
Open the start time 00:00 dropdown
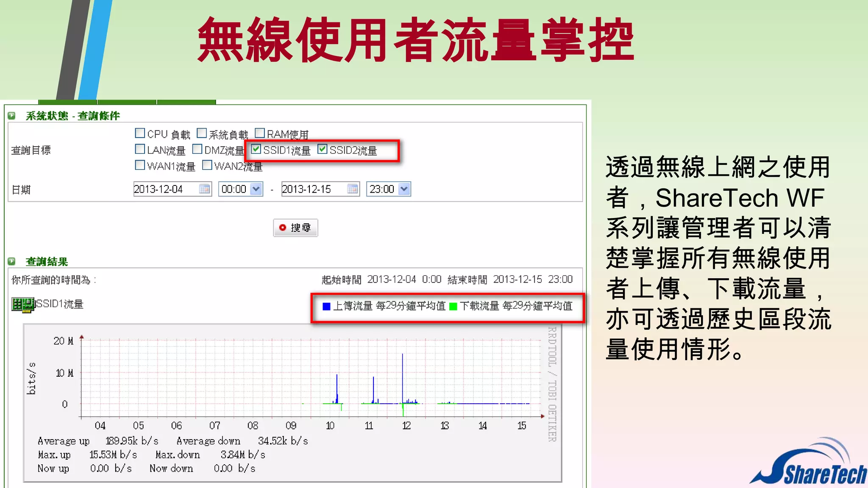241,189
